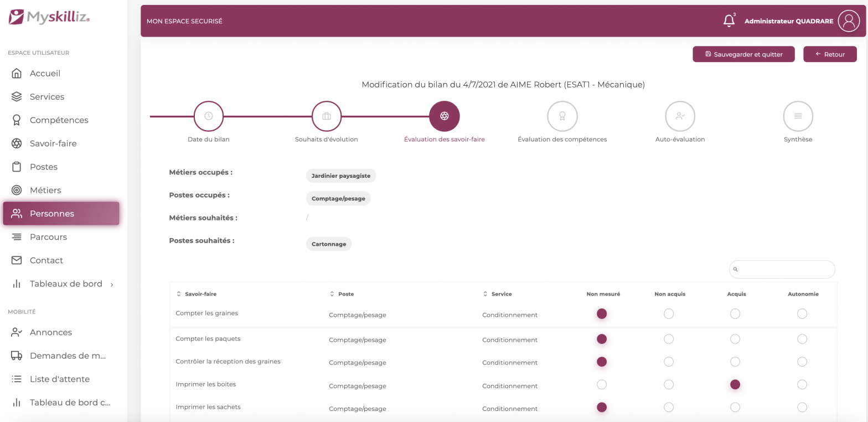Click the notifications bell icon
The width and height of the screenshot is (868, 422).
pyautogui.click(x=729, y=21)
